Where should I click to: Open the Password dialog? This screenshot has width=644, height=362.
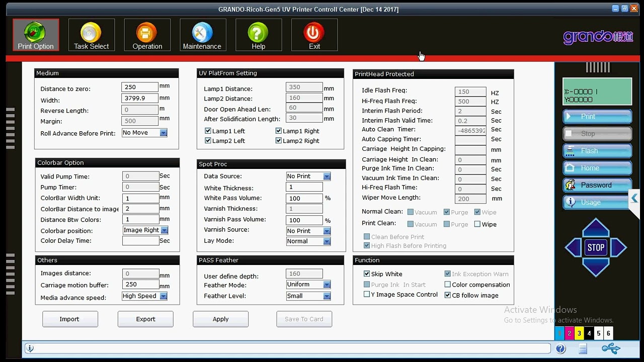click(x=597, y=185)
